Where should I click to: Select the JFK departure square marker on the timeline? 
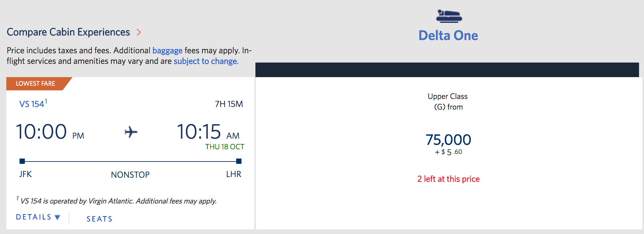(x=22, y=161)
